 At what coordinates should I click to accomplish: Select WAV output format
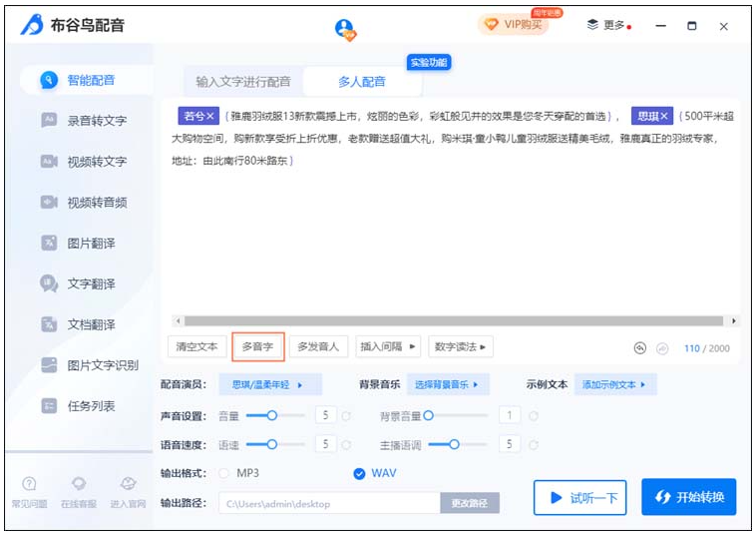(x=359, y=473)
